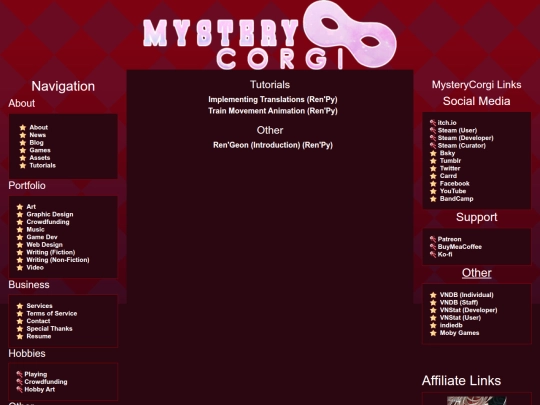Open VNDB (Individual) link
Screen dimensions: 540x405
click(467, 295)
